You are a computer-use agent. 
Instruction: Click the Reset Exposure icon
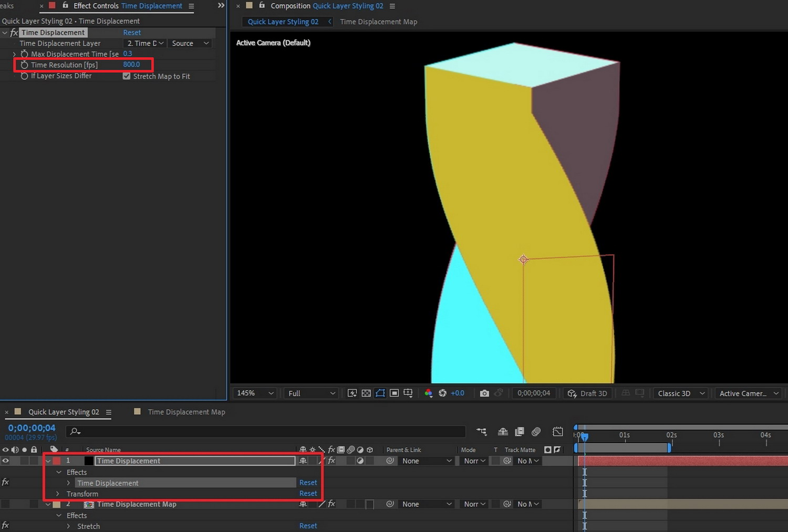point(442,393)
